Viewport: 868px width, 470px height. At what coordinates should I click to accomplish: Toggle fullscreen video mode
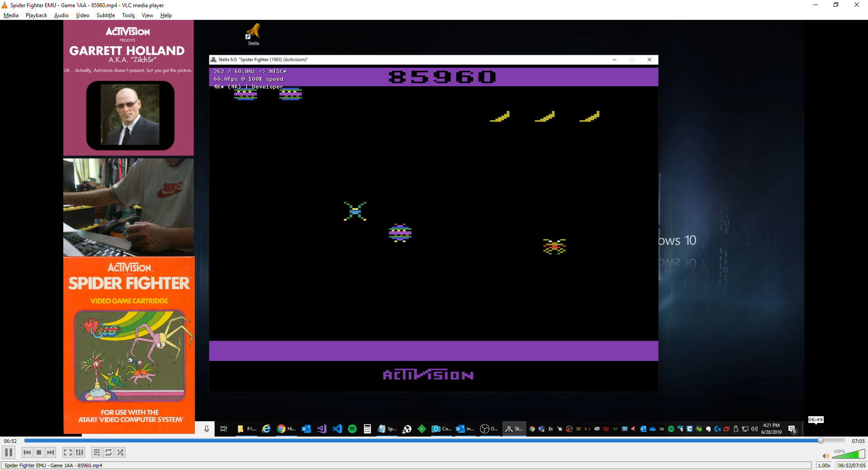pos(67,452)
